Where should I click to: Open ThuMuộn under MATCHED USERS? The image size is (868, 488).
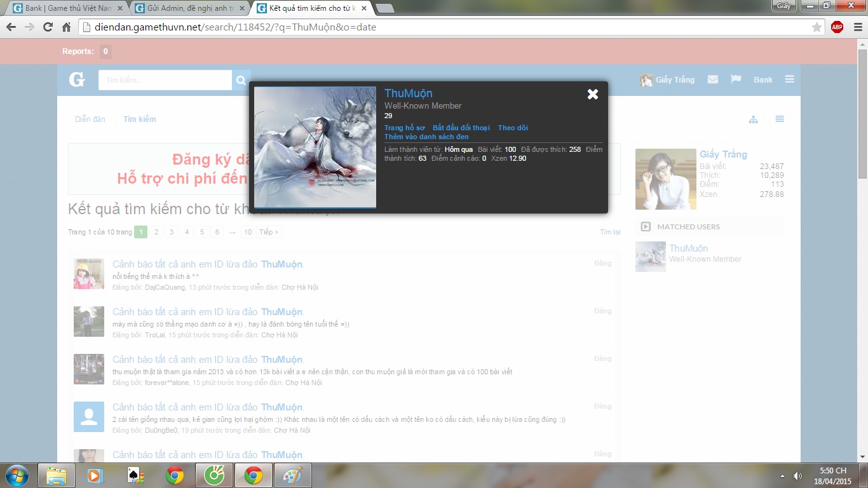coord(688,248)
